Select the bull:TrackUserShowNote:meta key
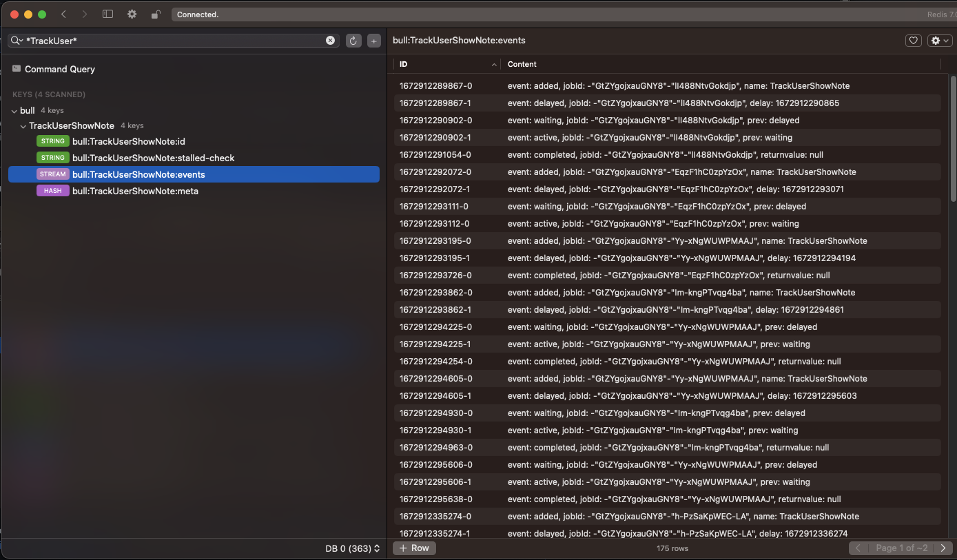Image resolution: width=957 pixels, height=560 pixels. click(x=135, y=191)
